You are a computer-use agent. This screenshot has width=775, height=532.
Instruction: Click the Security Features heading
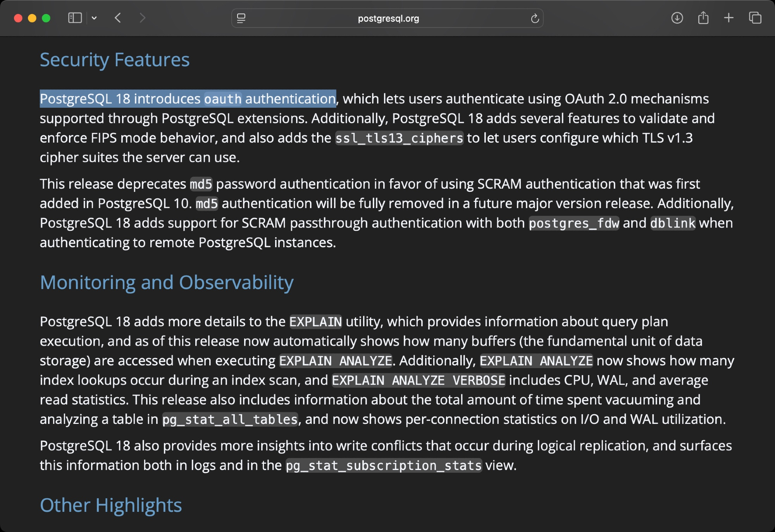pos(115,60)
